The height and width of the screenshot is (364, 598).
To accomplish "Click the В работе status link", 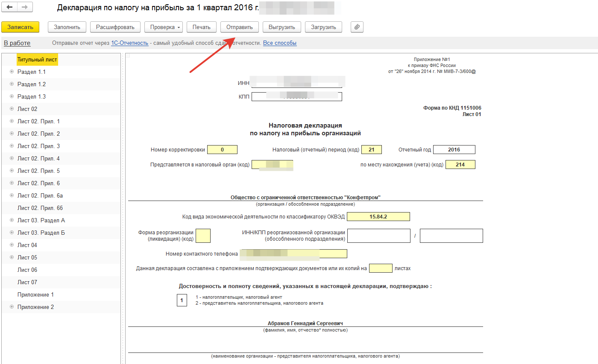I will tap(17, 43).
